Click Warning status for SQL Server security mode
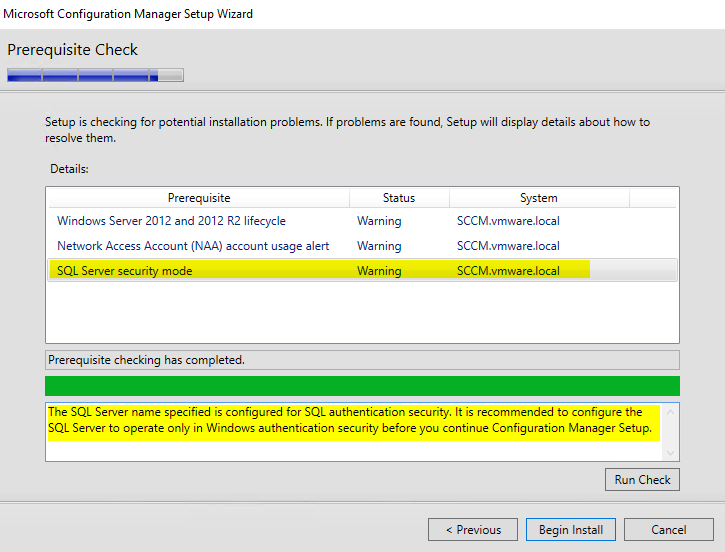 pyautogui.click(x=379, y=271)
